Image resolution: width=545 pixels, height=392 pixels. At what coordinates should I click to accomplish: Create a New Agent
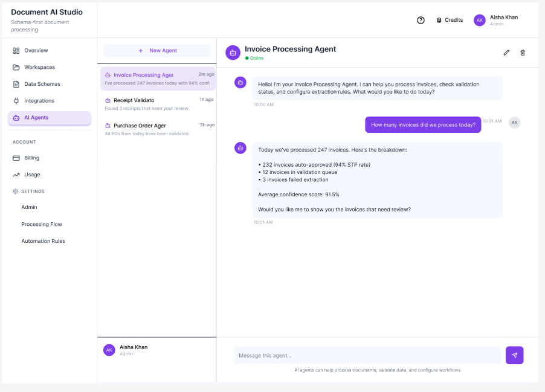click(157, 51)
